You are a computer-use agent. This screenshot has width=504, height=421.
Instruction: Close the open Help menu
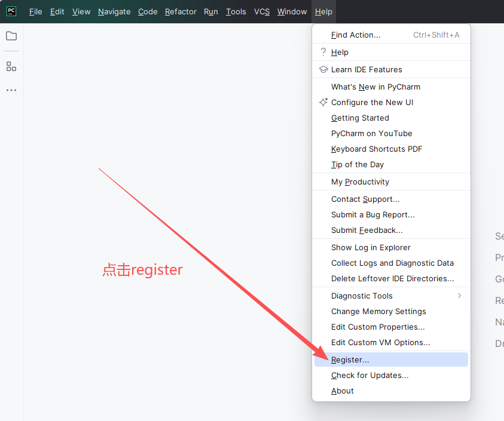323,12
